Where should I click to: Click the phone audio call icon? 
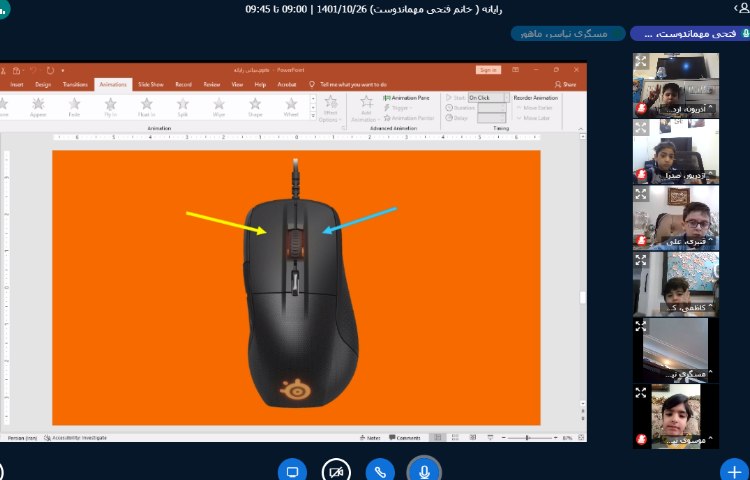[380, 470]
